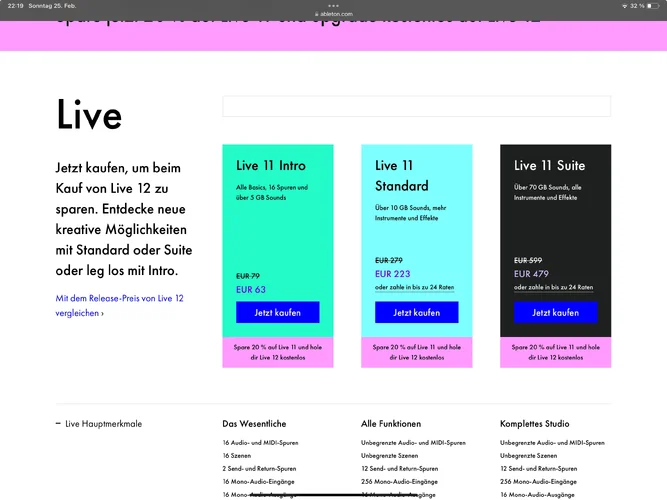Buy Live 11 Standard with Jetzt kaufen
This screenshot has width=667, height=500.
point(416,312)
